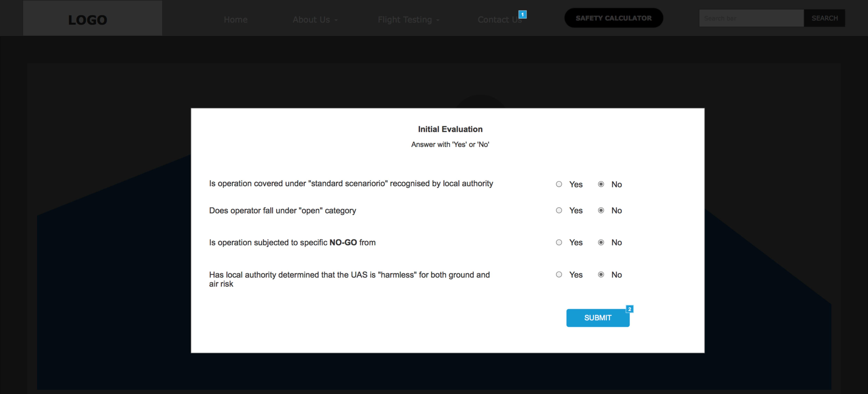Expand the About Us dropdown arrow

click(x=336, y=20)
